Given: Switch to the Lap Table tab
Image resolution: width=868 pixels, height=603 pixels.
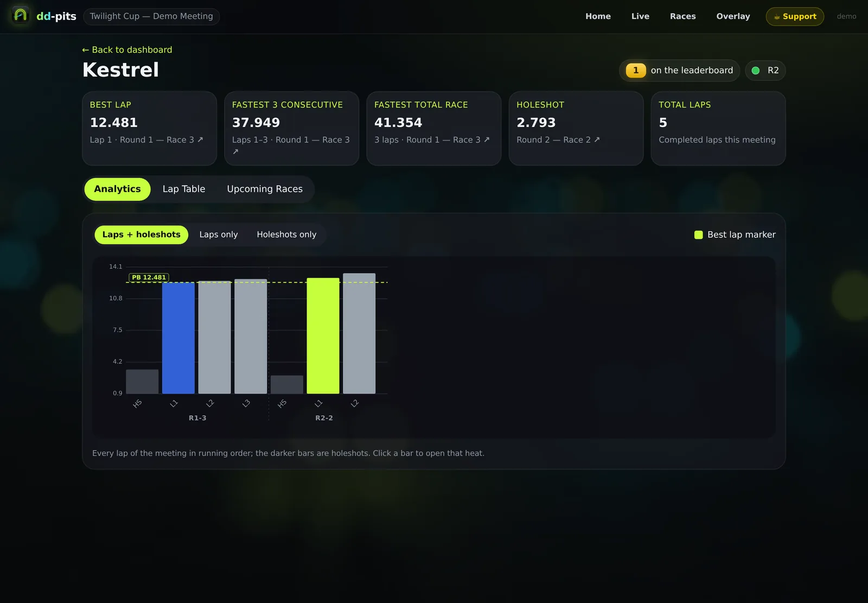Looking at the screenshot, I should coord(184,189).
